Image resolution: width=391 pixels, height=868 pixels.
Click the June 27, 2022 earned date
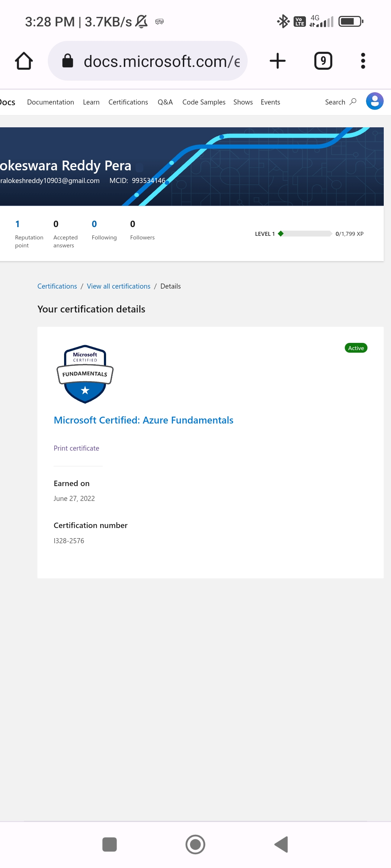[74, 498]
